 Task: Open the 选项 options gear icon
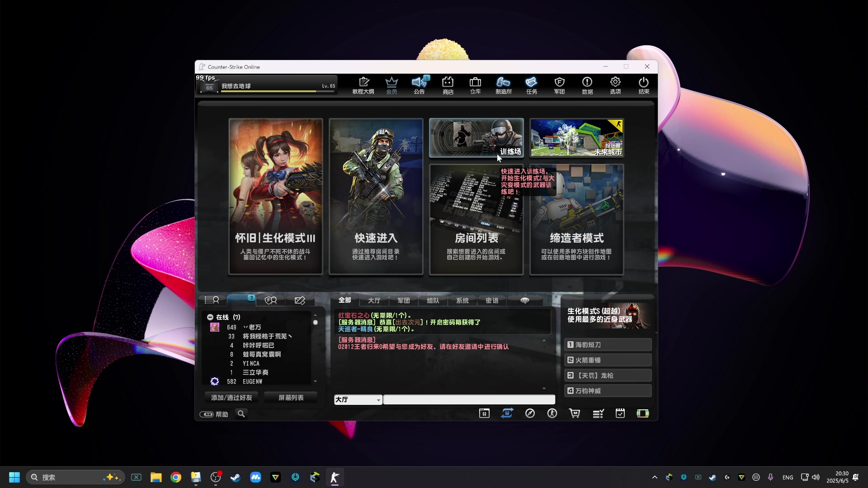pos(615,85)
